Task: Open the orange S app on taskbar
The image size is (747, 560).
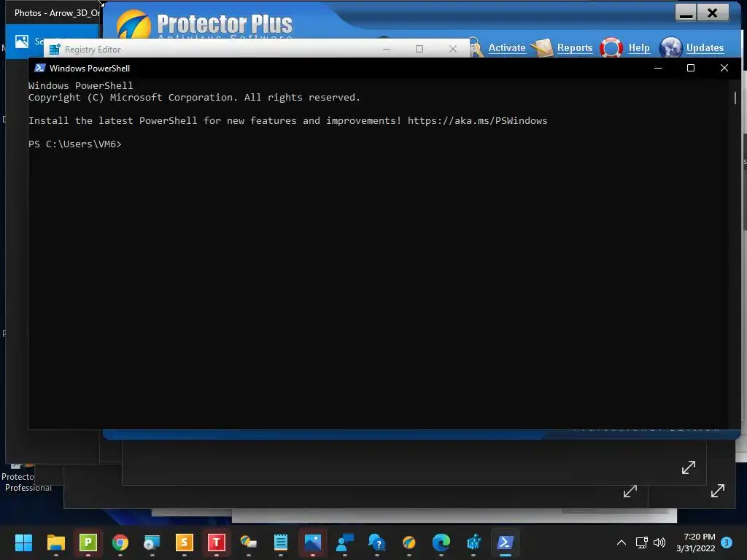Action: 185,542
